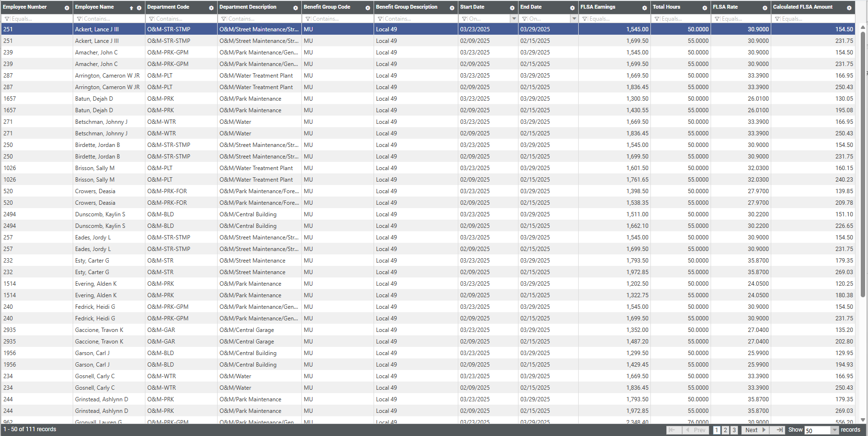
Task: Click the vertical scrollbar down arrow
Action: coord(863,420)
